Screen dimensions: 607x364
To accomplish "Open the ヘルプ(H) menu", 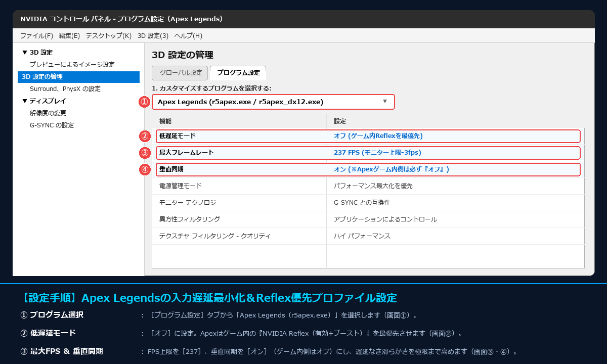I will click(188, 36).
